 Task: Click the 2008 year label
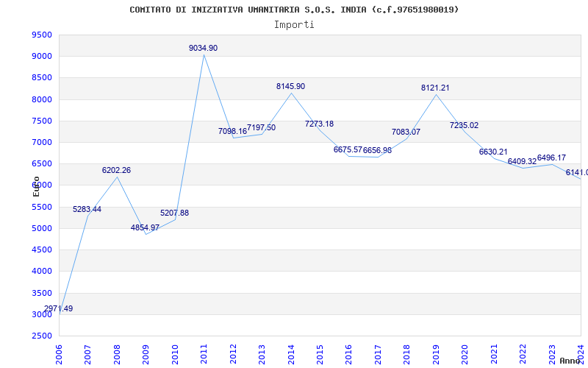[x=117, y=355]
